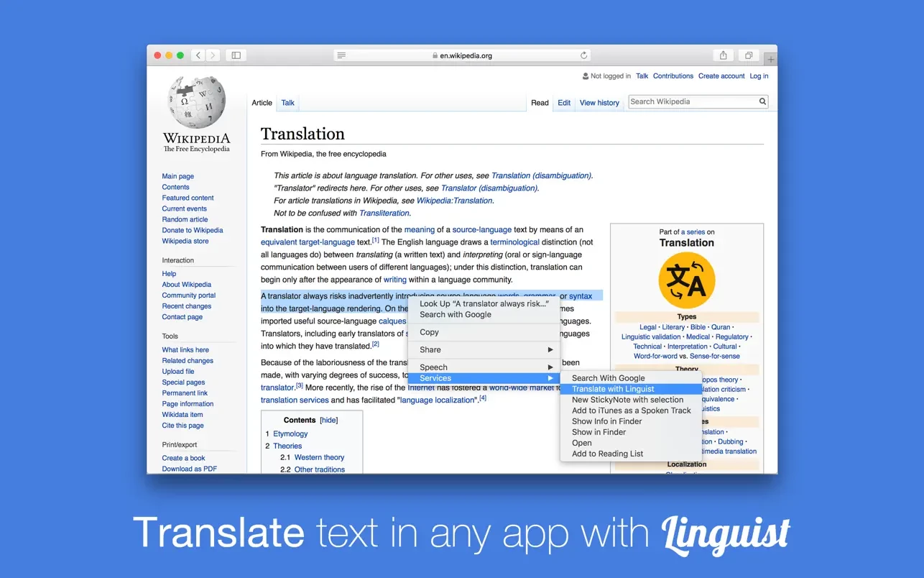This screenshot has width=924, height=578.
Task: Click the Reader view icon in address bar
Action: pyautogui.click(x=341, y=55)
